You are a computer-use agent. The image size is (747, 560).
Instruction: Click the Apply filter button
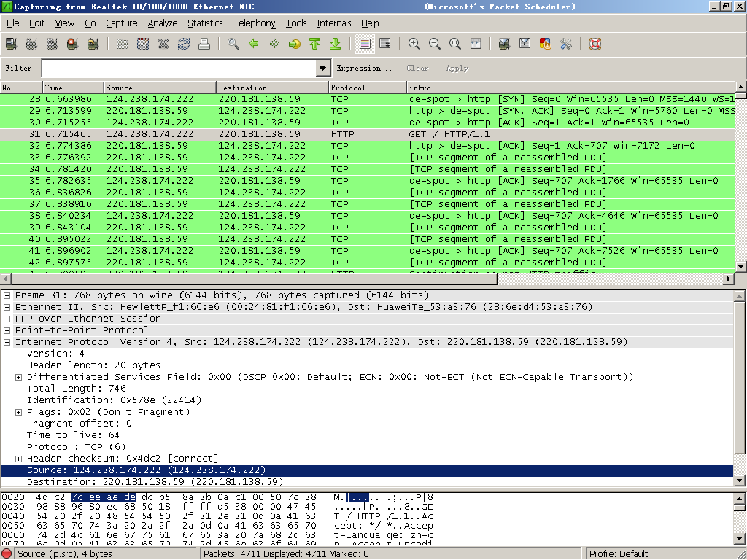point(457,68)
